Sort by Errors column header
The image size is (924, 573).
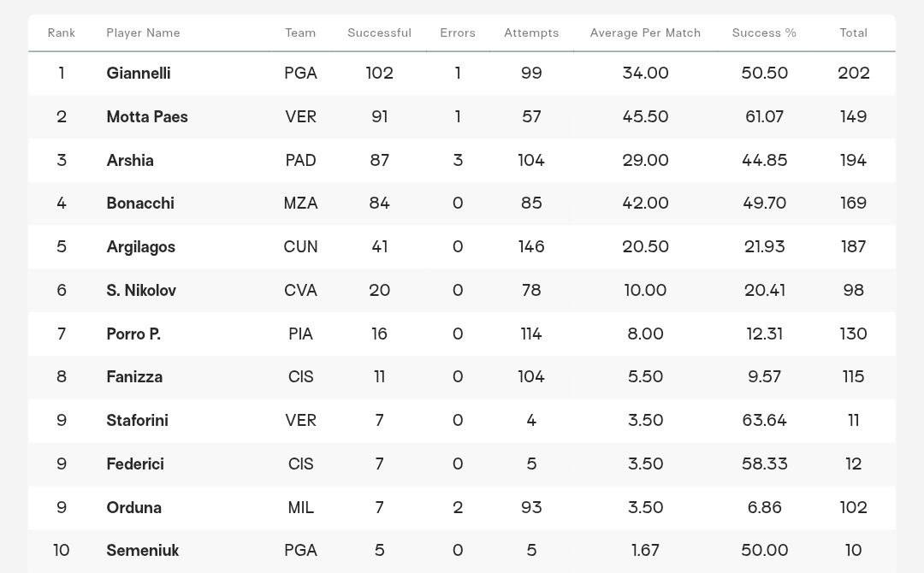pos(458,33)
